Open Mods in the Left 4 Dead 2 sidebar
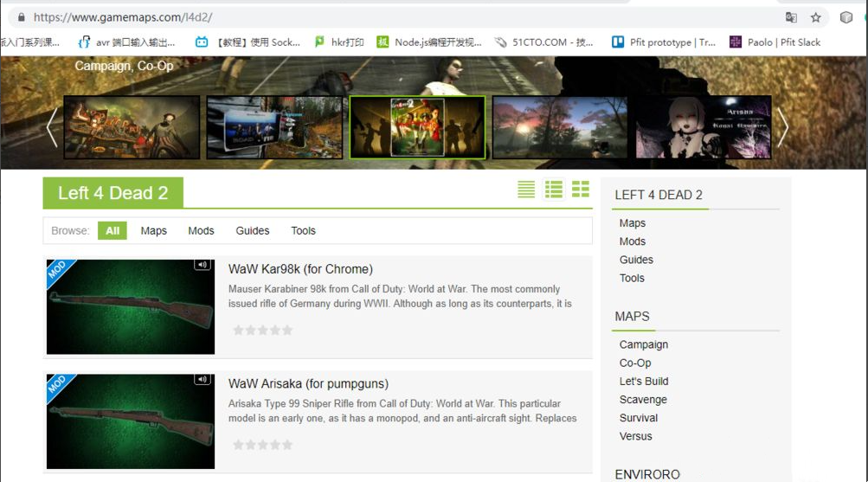 [633, 241]
